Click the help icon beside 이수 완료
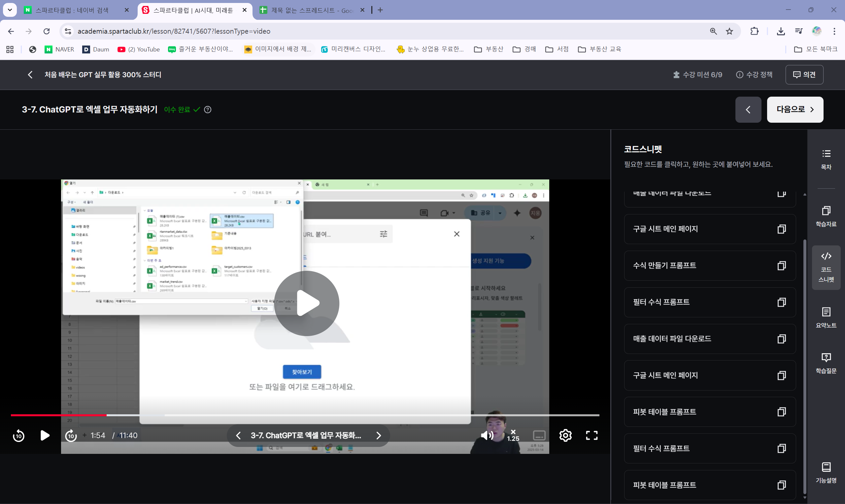This screenshot has width=845, height=504. tap(208, 110)
